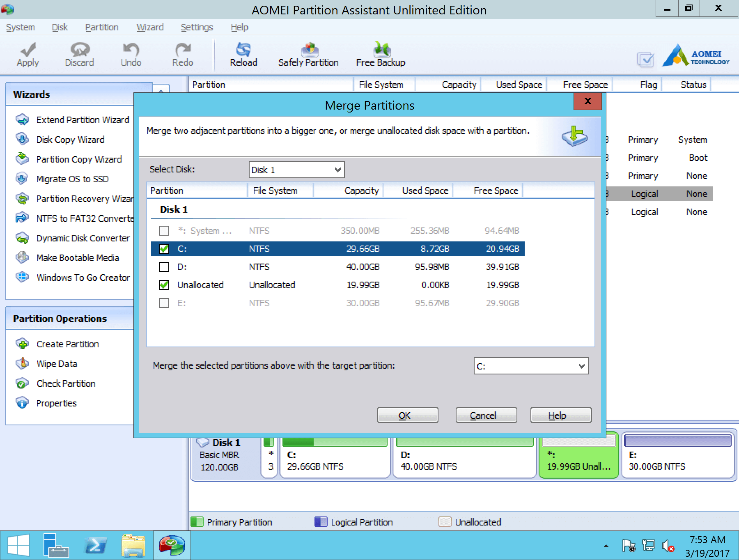Open partition Properties

tap(46, 403)
